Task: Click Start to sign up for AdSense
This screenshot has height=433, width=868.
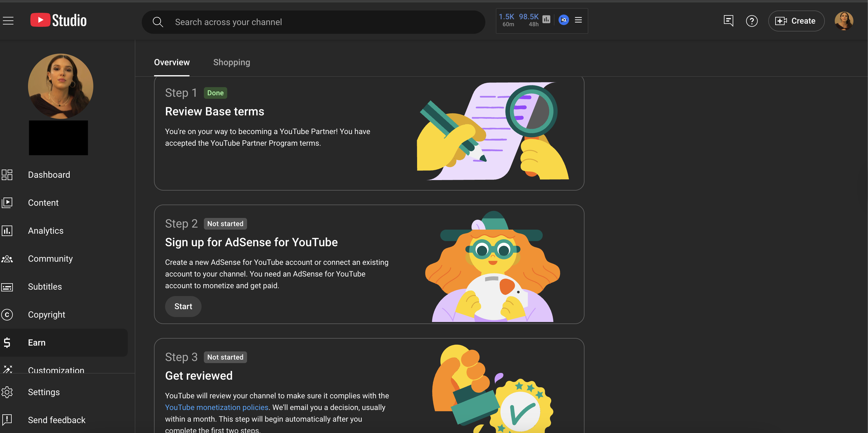Action: pos(183,307)
